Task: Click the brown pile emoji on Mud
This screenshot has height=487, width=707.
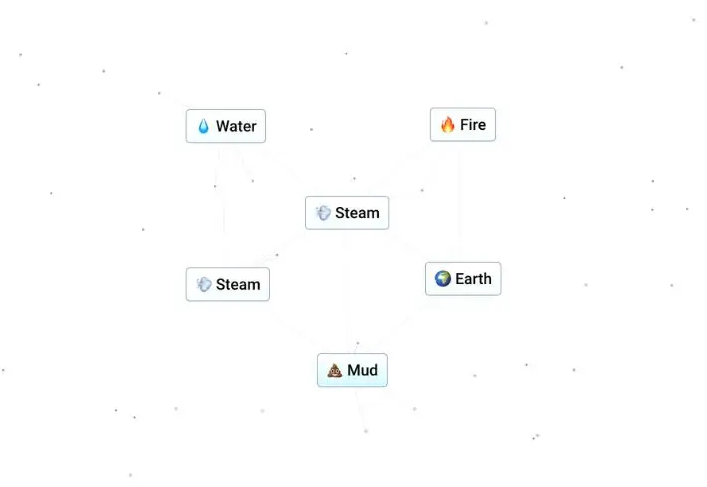Action: (335, 370)
